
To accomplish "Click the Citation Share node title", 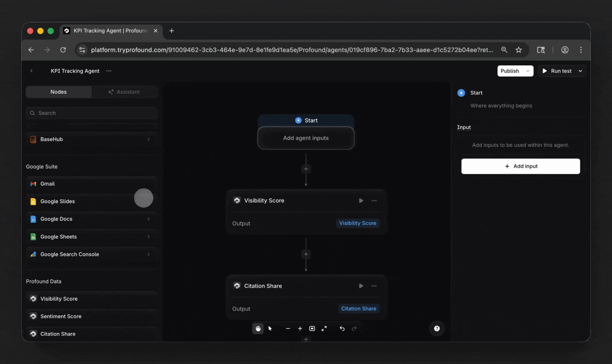I will (263, 286).
